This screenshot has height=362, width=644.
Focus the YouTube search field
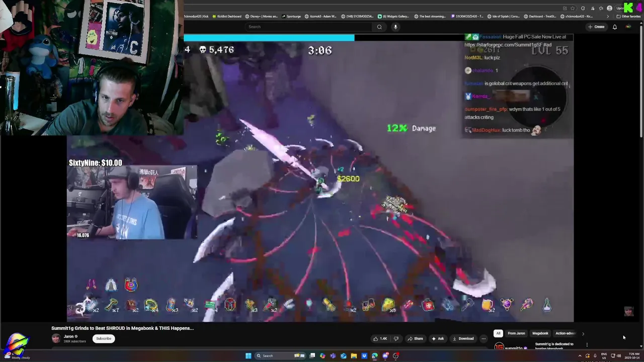(x=308, y=27)
